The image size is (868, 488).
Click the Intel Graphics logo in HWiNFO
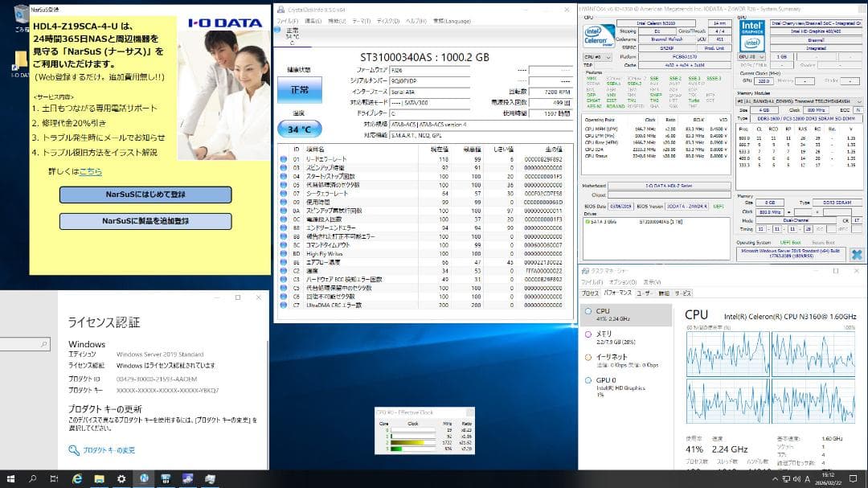(751, 35)
